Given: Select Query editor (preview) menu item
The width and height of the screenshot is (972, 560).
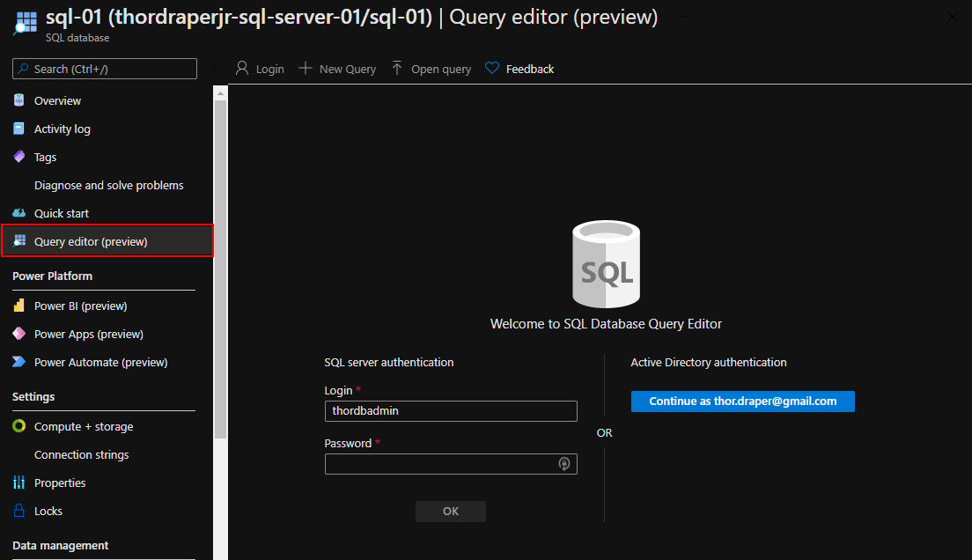Looking at the screenshot, I should click(x=107, y=241).
